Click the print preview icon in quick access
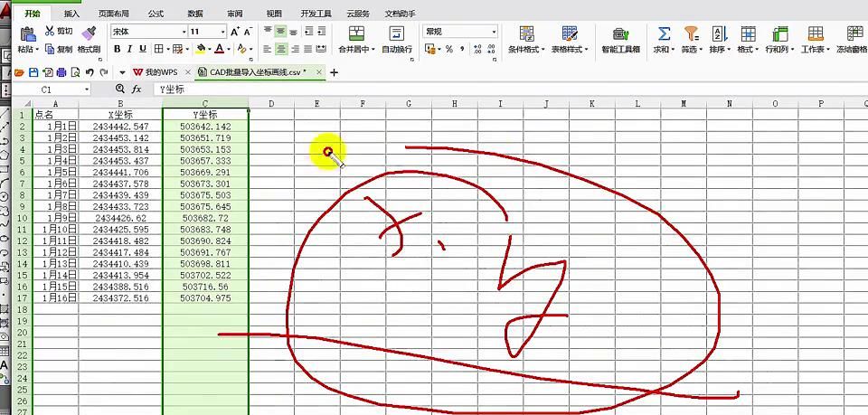The width and height of the screenshot is (868, 415). tap(75, 72)
